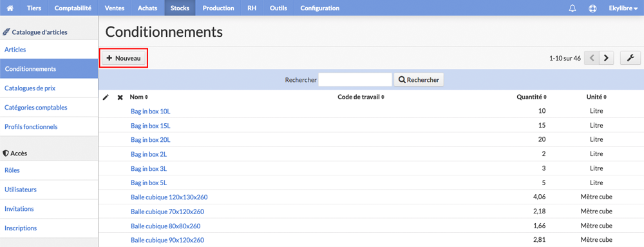Go to the next page arrow
The height and width of the screenshot is (247, 644).
tap(606, 58)
